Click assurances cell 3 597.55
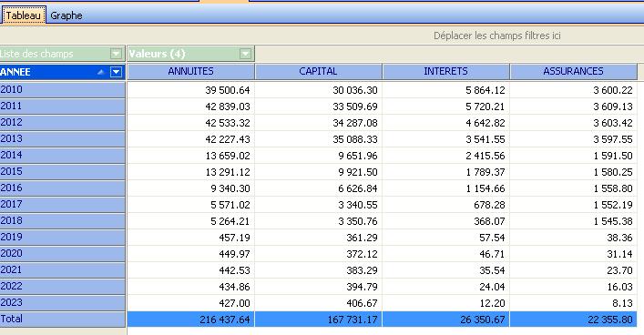 (573, 139)
